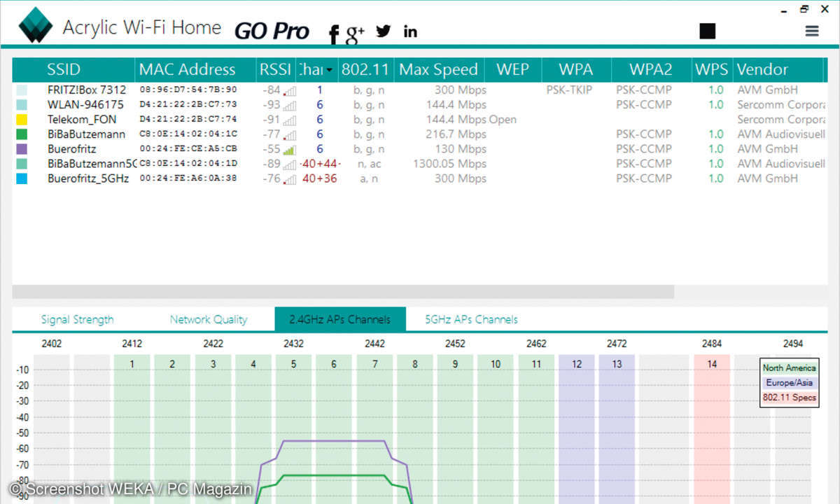Click the channel column sort arrow
Viewport: 840px width, 504px height.
(329, 70)
